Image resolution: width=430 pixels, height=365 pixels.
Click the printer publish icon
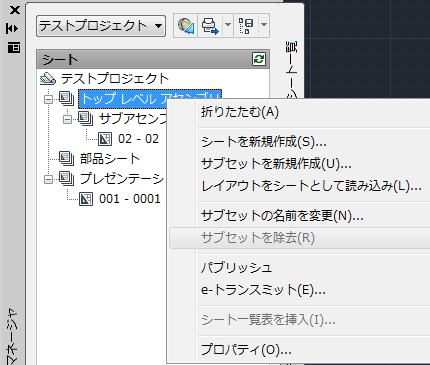(210, 25)
